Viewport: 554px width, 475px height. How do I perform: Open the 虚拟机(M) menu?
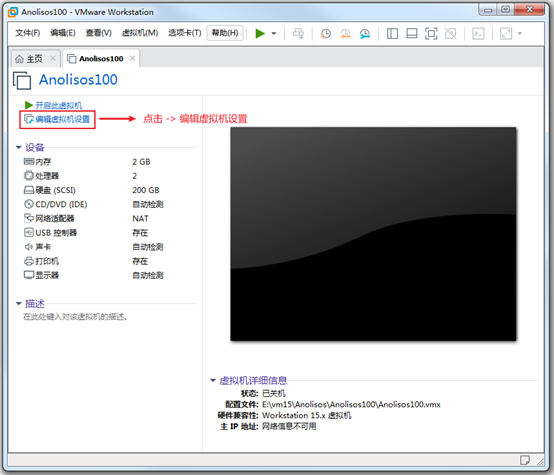pos(140,33)
